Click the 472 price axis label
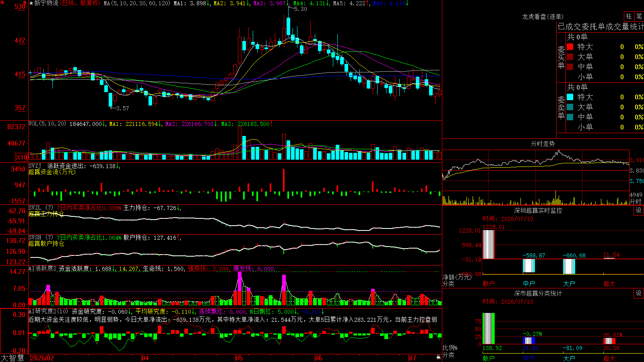The image size is (644, 362). coord(20,40)
